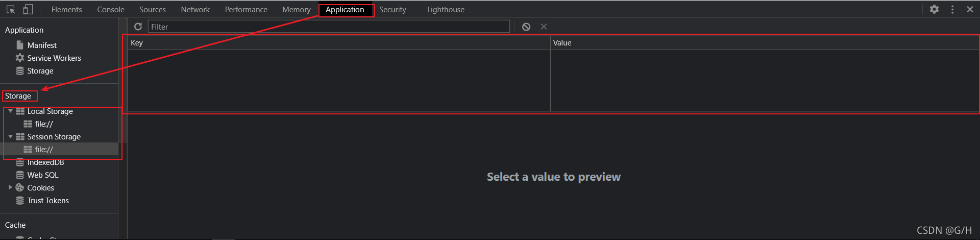The height and width of the screenshot is (240, 980).
Task: Switch to the Console tab
Action: click(x=111, y=10)
